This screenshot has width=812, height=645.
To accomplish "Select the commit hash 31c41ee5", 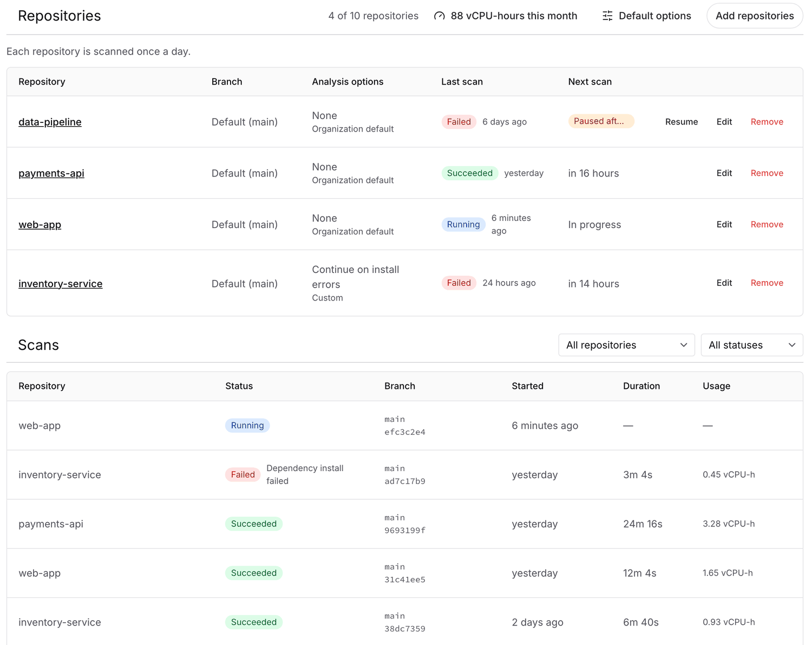I will tap(405, 580).
